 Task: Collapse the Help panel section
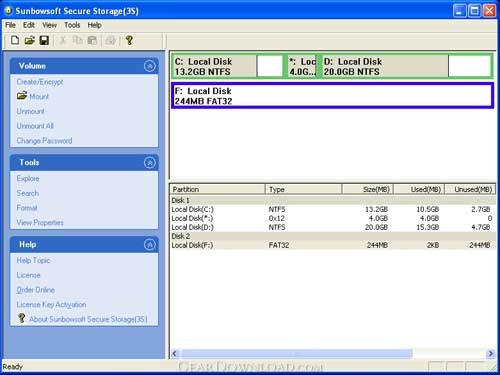(150, 244)
